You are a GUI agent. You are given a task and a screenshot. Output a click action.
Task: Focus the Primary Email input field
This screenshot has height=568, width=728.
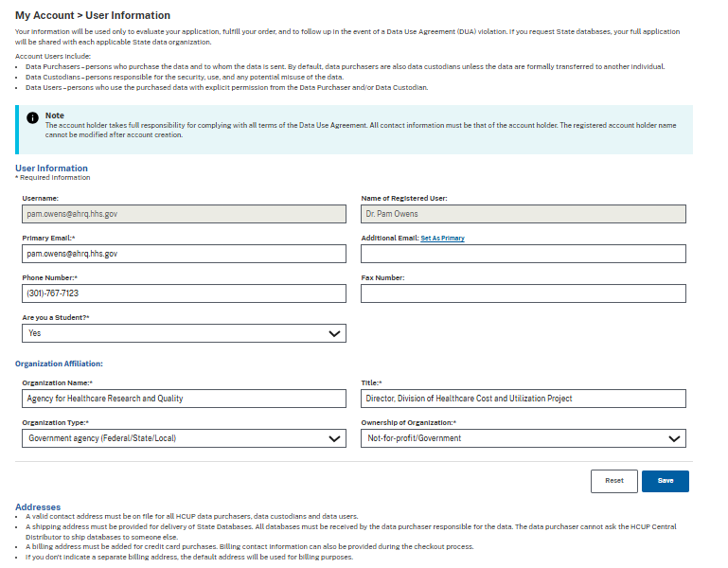[184, 254]
